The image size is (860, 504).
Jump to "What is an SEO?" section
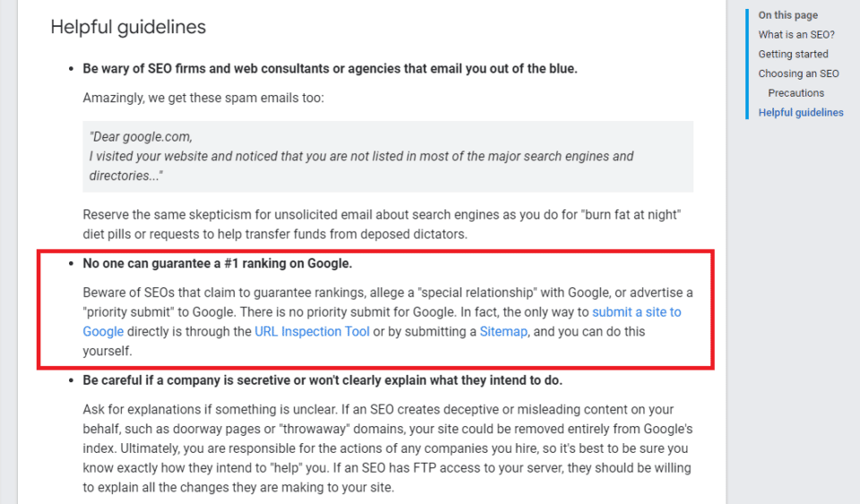point(796,35)
